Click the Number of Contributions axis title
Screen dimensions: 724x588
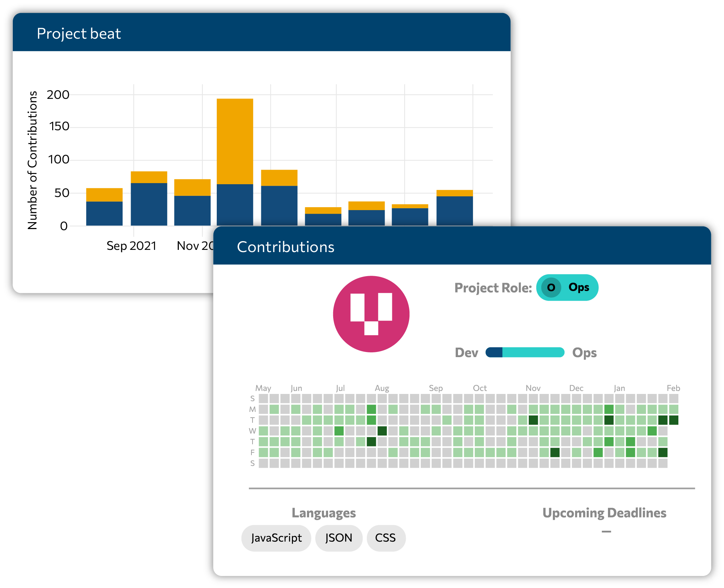coord(32,160)
